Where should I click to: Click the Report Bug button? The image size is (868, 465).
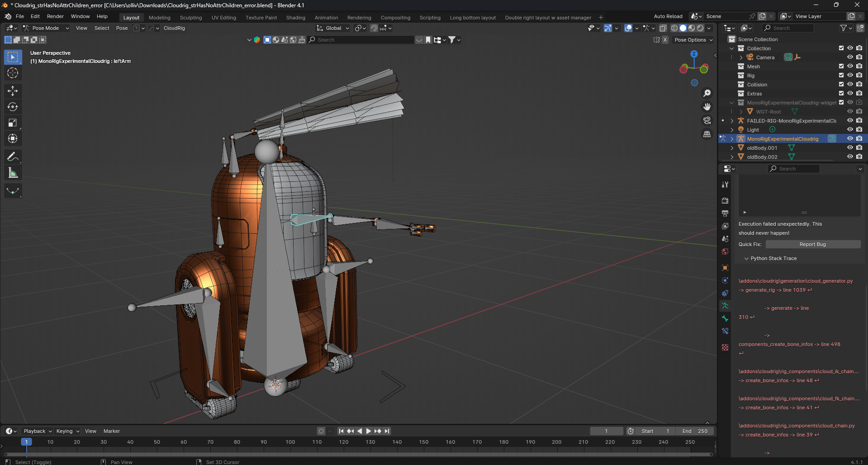pyautogui.click(x=812, y=244)
